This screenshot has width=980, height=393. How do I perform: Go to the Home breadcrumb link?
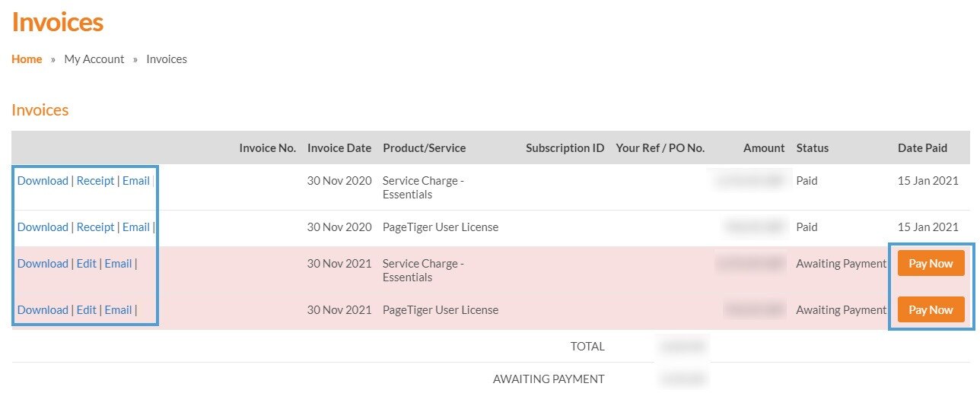27,59
